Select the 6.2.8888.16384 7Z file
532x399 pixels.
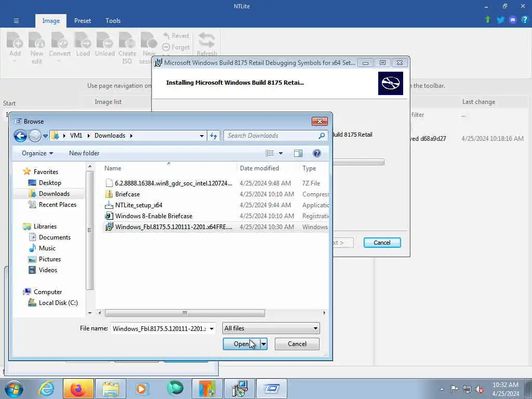pyautogui.click(x=173, y=183)
